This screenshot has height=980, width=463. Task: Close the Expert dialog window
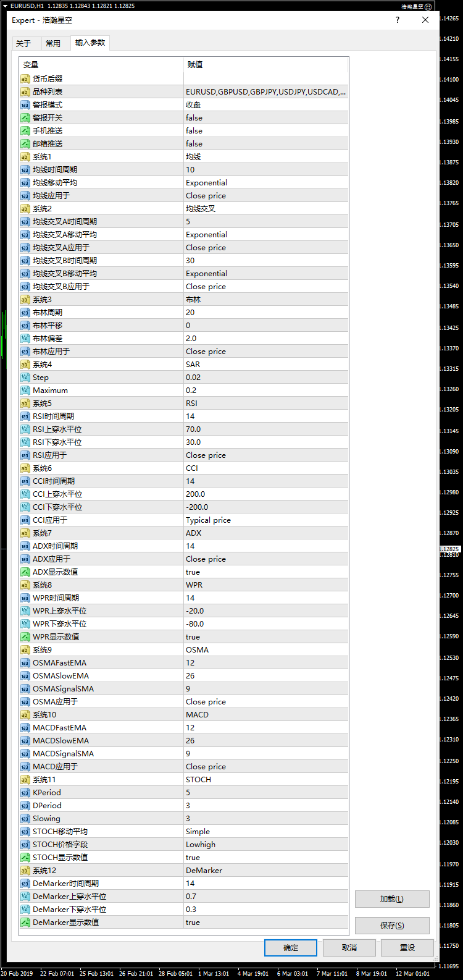point(425,20)
